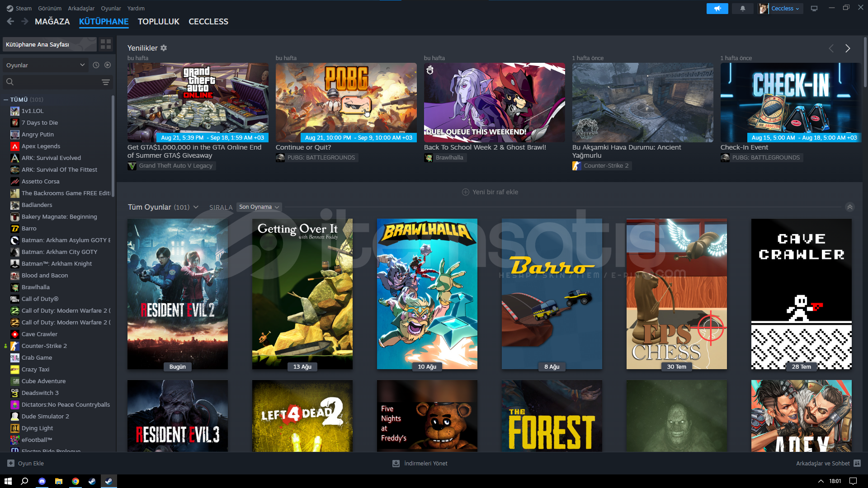This screenshot has width=868, height=488.
Task: Select Apex Legends icon in library list
Action: (15, 146)
